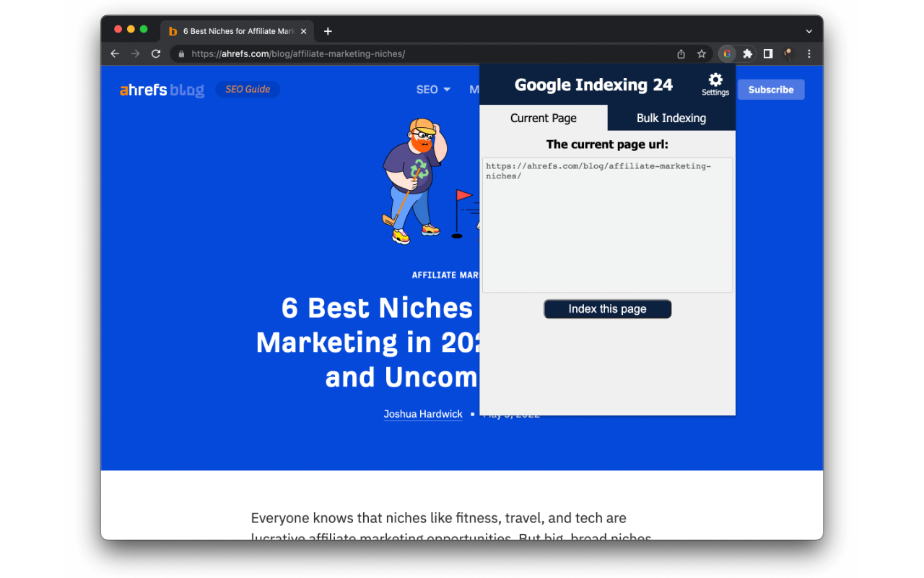Click the Chrome profile avatar icon

788,53
